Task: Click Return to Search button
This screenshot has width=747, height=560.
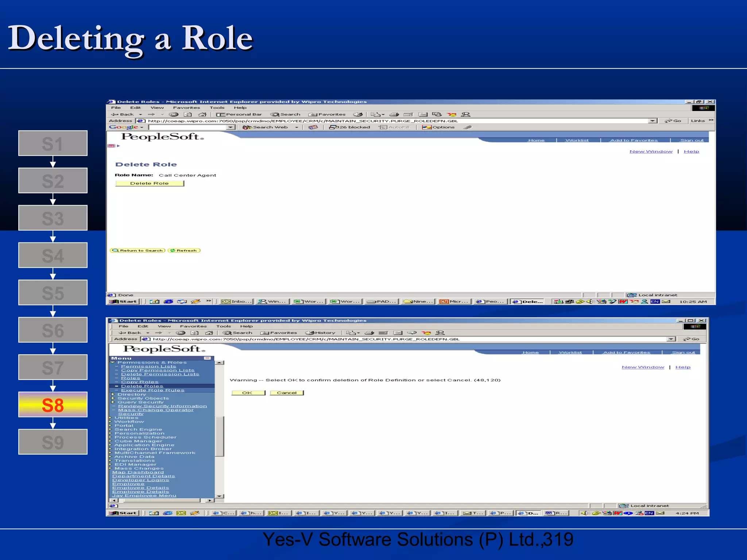Action: point(138,250)
